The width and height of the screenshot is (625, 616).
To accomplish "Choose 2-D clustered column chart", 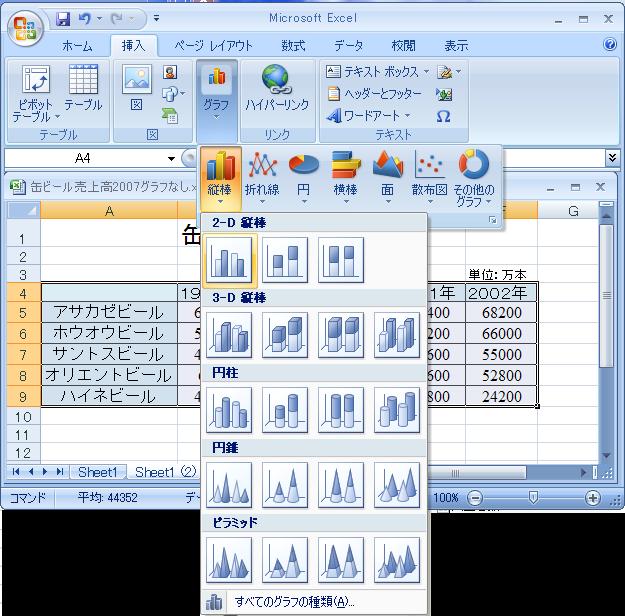I will click(x=229, y=260).
